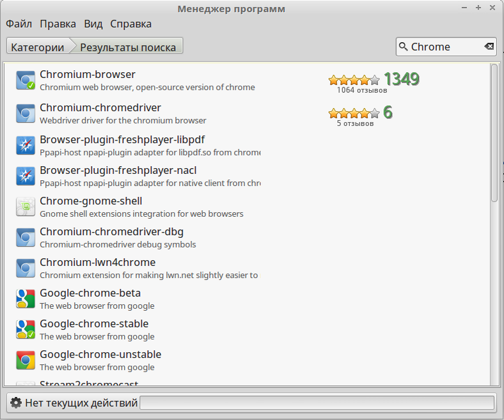Click the Chromium-lwn4chrome icon

click(26, 268)
